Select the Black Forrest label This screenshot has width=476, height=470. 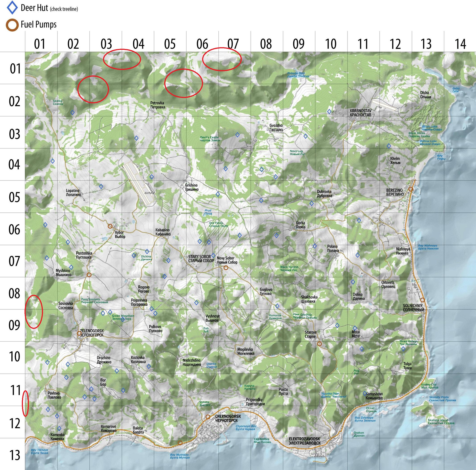click(x=289, y=268)
